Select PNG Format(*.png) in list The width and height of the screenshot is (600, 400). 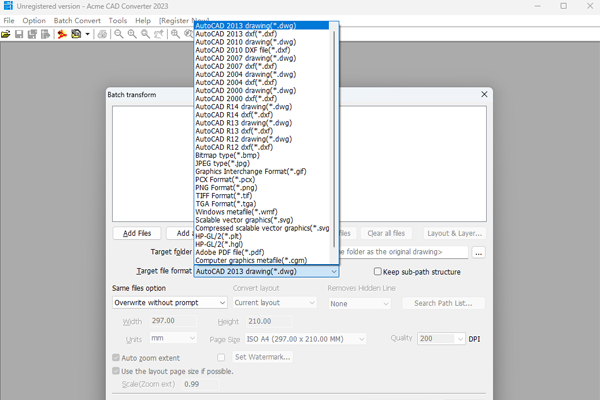pos(262,188)
